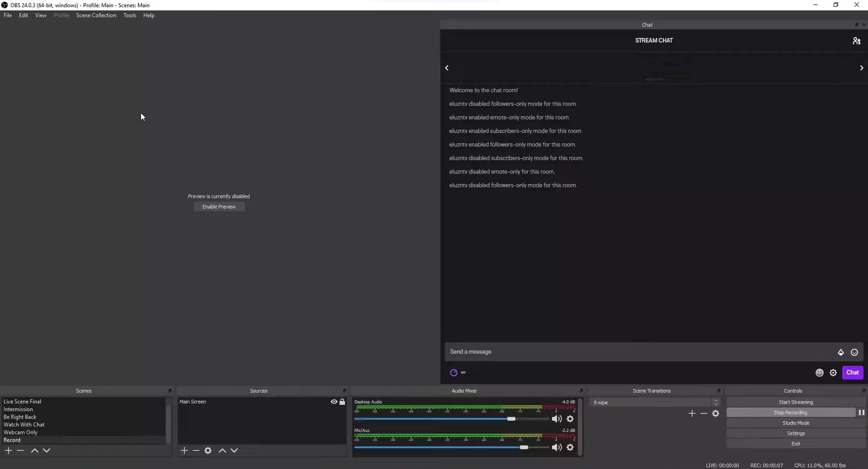Add a scene transition with plus icon
Screen dimensions: 868x469
click(692, 413)
